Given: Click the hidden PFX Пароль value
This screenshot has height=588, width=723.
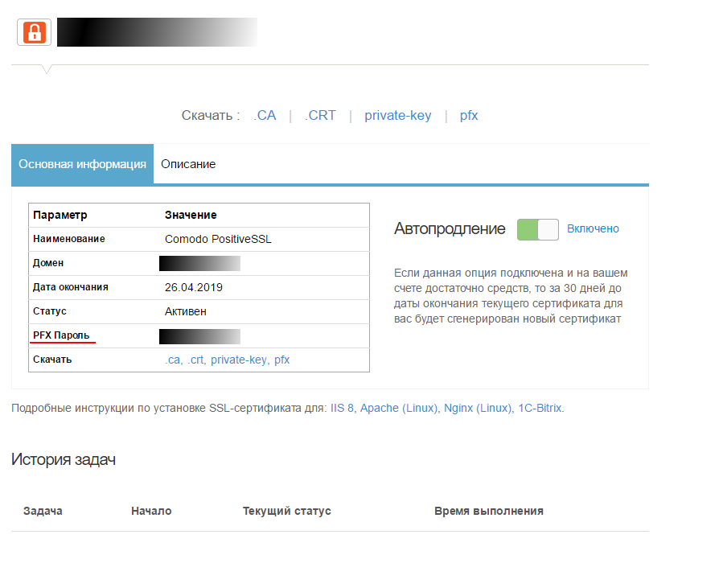Looking at the screenshot, I should click(x=199, y=336).
